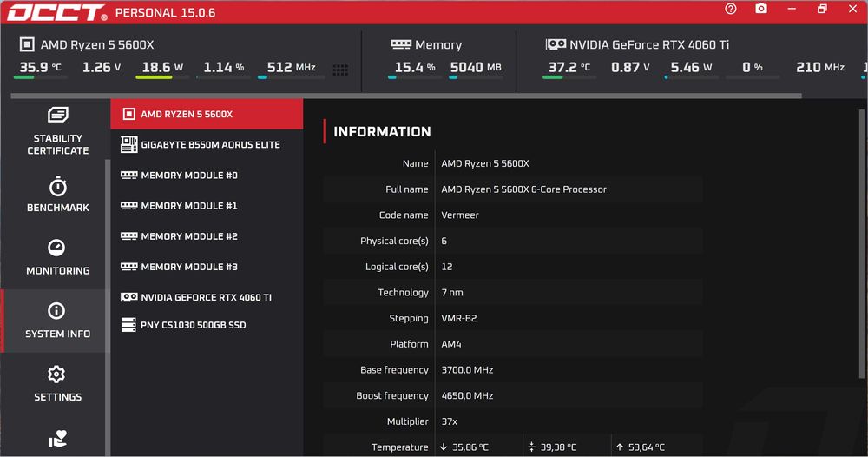
Task: Click the Platform value AM4
Action: [451, 344]
